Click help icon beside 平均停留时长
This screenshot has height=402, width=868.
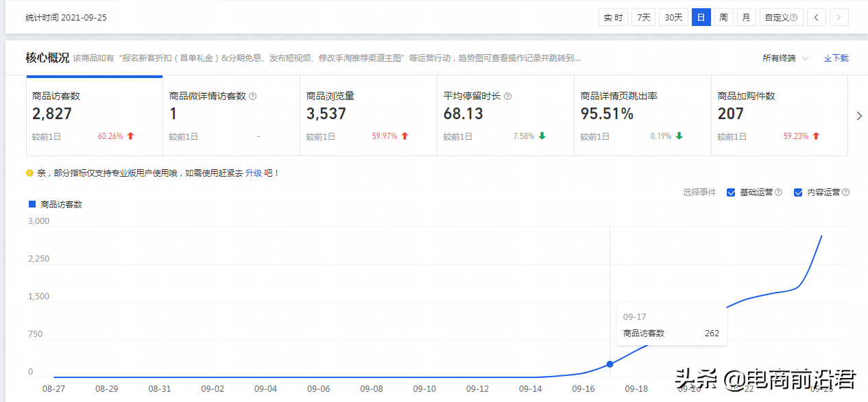pyautogui.click(x=508, y=97)
